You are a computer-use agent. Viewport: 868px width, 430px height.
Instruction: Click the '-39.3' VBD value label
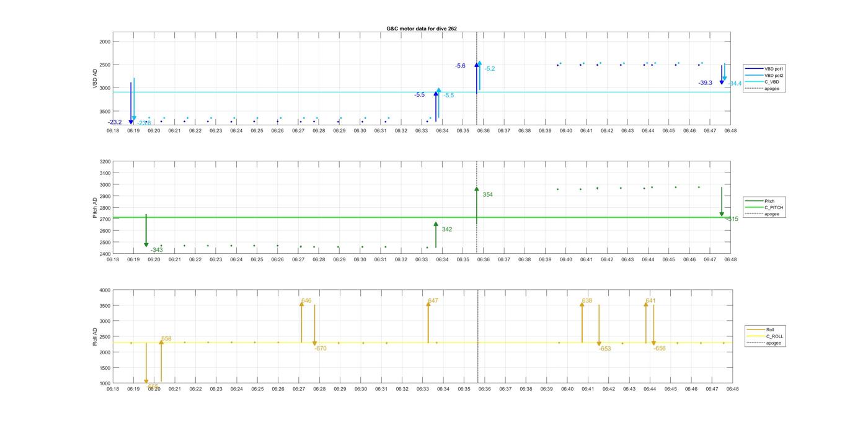pos(705,83)
